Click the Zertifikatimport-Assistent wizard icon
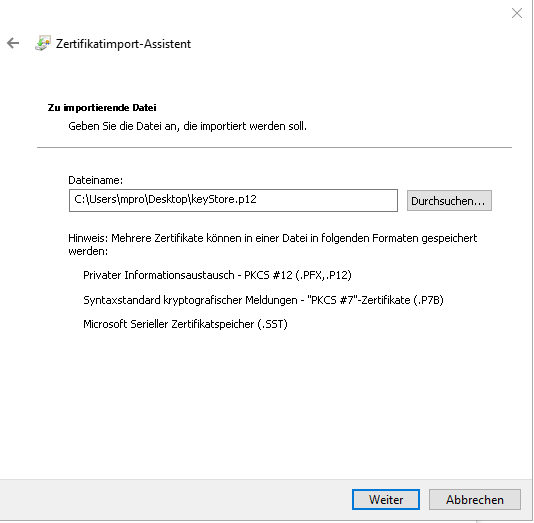The image size is (534, 523). [43, 43]
